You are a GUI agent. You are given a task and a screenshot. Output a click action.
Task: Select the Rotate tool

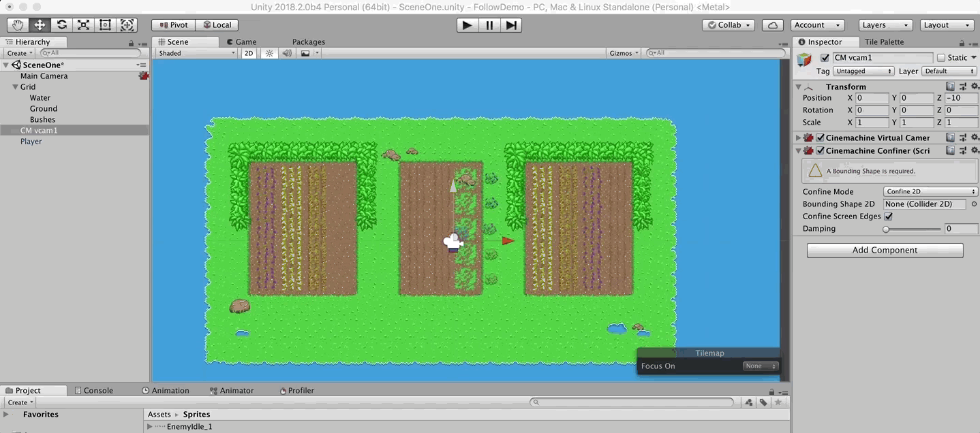tap(61, 25)
